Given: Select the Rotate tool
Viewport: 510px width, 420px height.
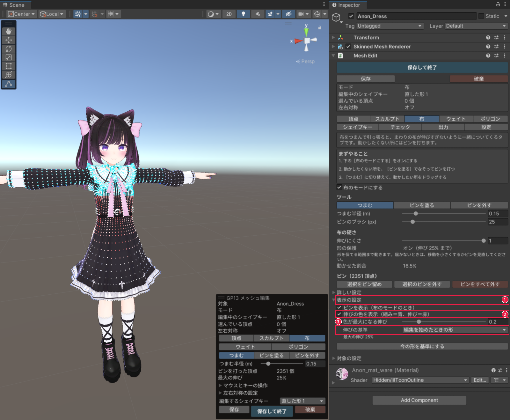Looking at the screenshot, I should point(9,49).
